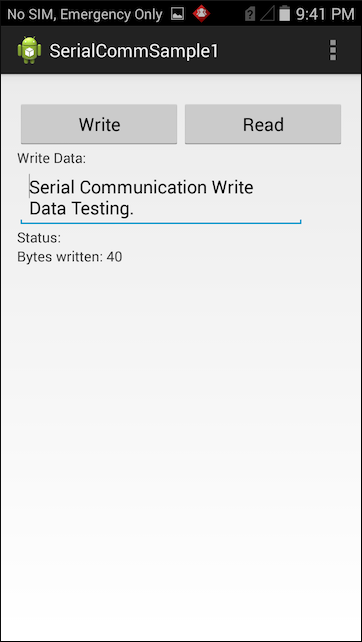
Task: Tap the Read button
Action: pyautogui.click(x=263, y=124)
